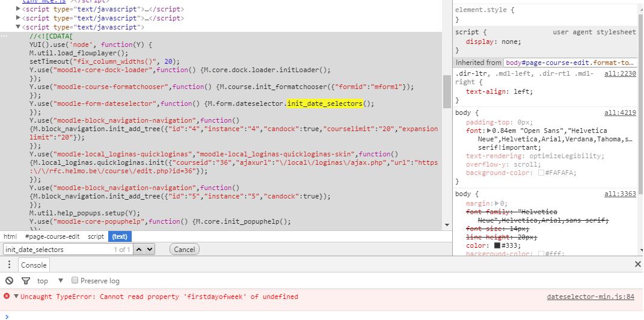
Task: Clear the console with the clear icon
Action: 9,281
